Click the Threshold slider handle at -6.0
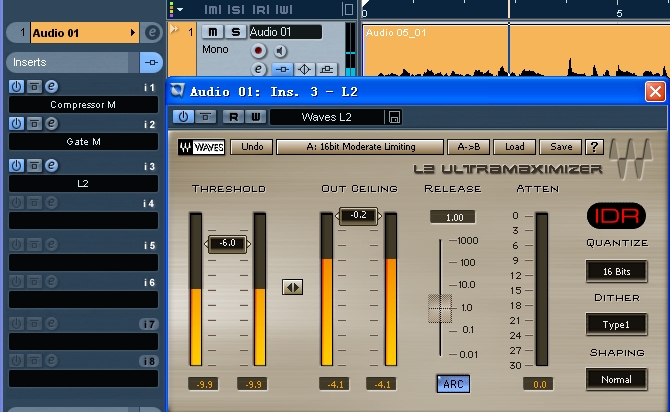This screenshot has height=412, width=670. tap(227, 244)
